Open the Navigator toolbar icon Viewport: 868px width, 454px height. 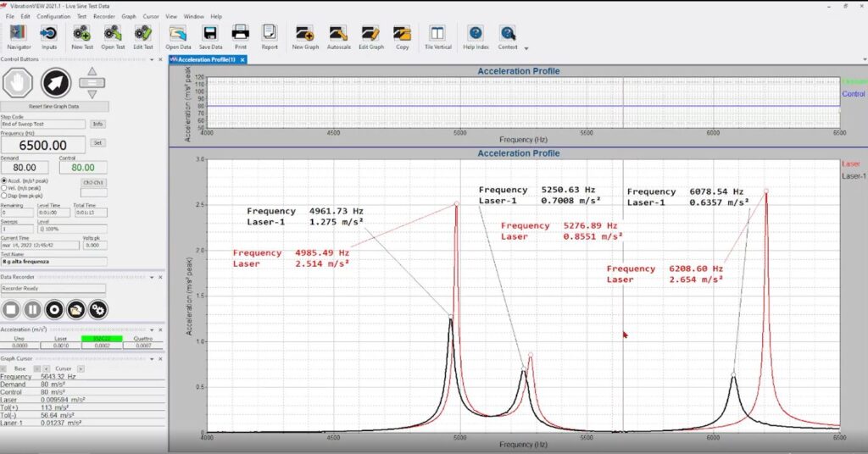click(x=19, y=34)
